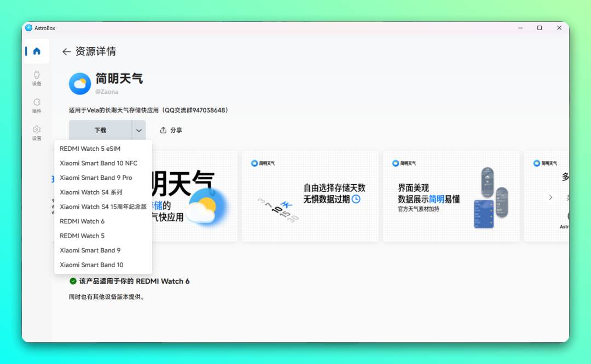
Task: Open the 自由选择存储天数 preview image
Action: 310,196
